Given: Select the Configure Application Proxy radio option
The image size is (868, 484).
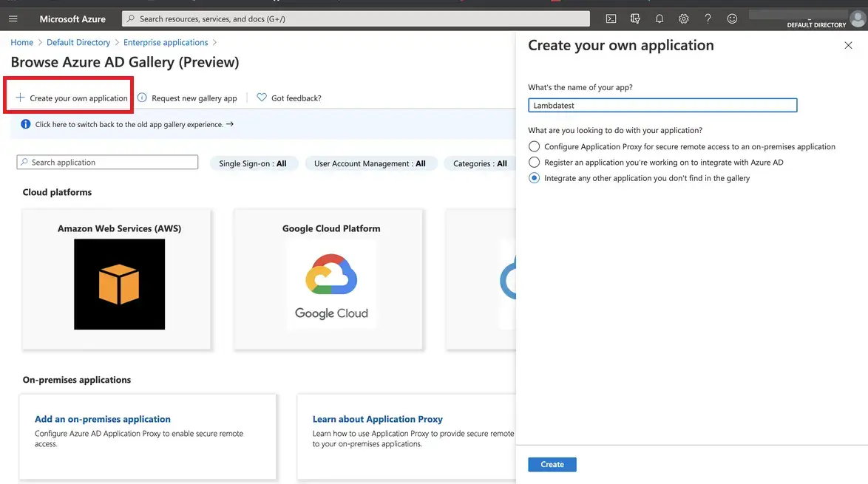Looking at the screenshot, I should 534,146.
